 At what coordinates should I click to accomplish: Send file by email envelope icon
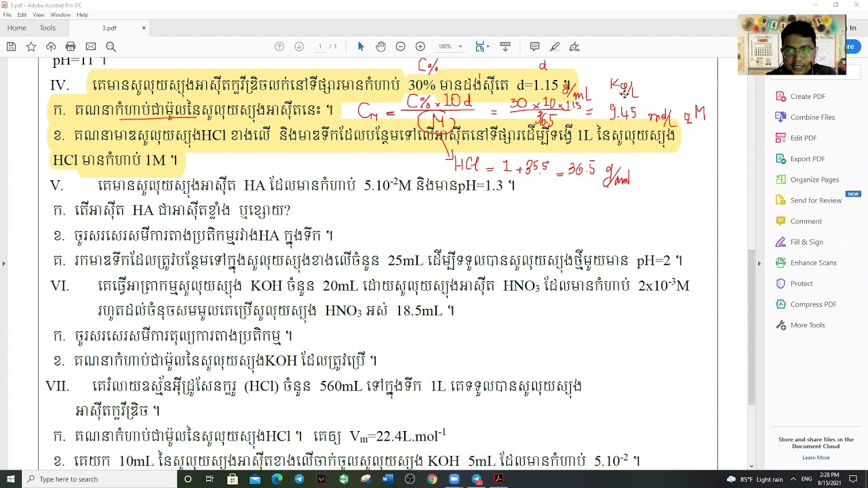coord(91,47)
